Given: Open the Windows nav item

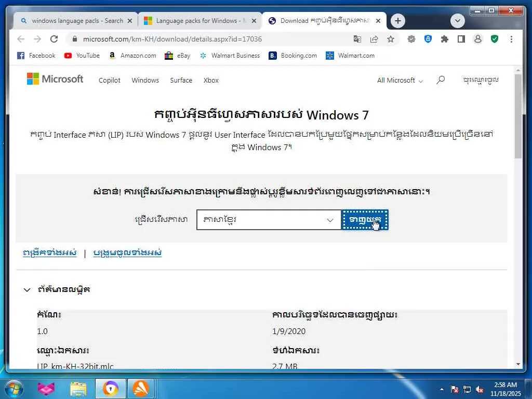Looking at the screenshot, I should [x=145, y=81].
